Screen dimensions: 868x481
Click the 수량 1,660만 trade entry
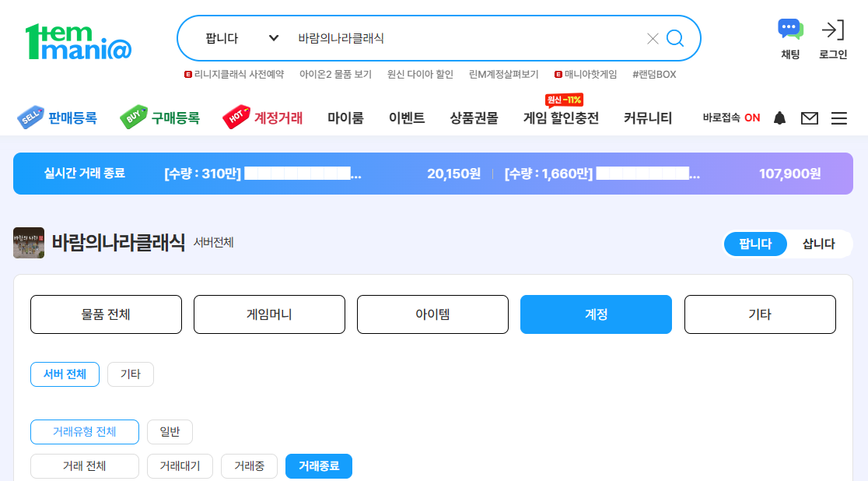pyautogui.click(x=602, y=174)
